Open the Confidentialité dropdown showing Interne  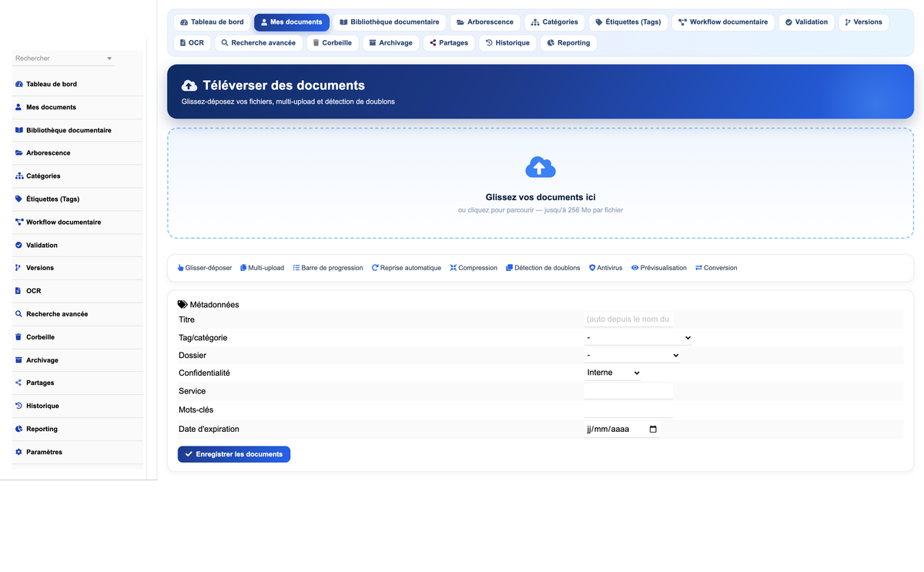613,373
